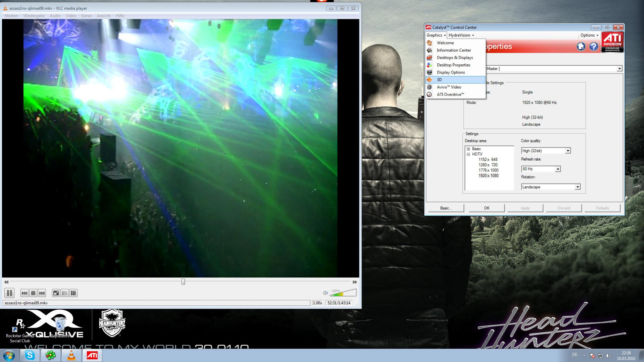Viewport: 644px width, 362px height.
Task: Open ICQ flower icon in taskbar
Action: pyautogui.click(x=50, y=356)
